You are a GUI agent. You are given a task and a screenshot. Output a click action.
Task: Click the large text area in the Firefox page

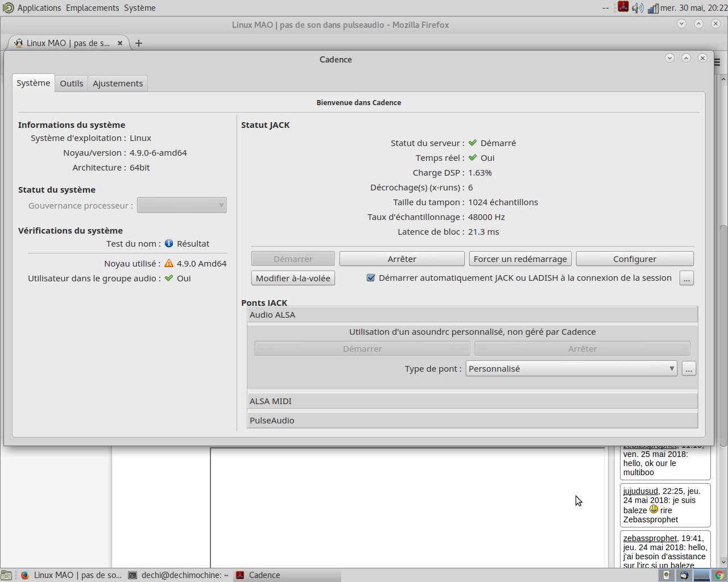pos(407,508)
